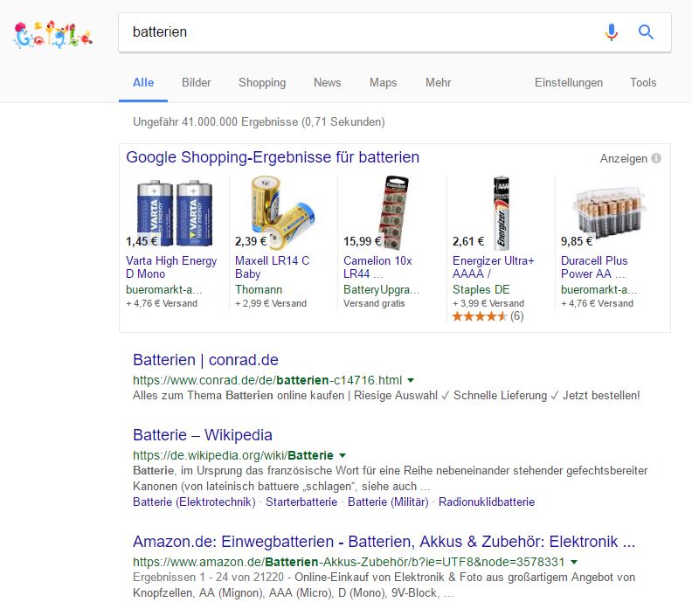The image size is (692, 616).
Task: Expand the Mehr menu
Action: point(439,82)
